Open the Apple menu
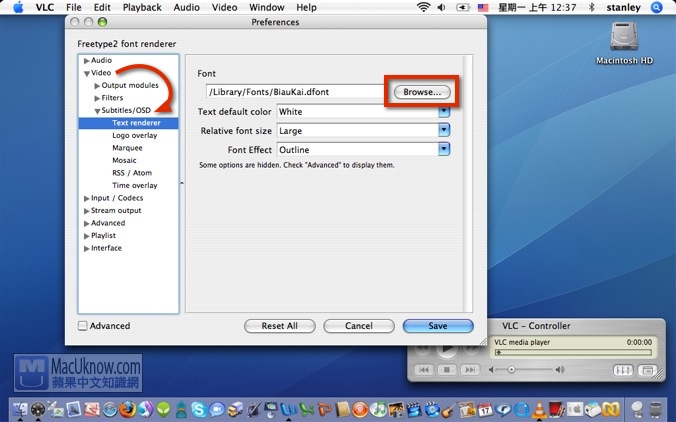 coord(18,7)
